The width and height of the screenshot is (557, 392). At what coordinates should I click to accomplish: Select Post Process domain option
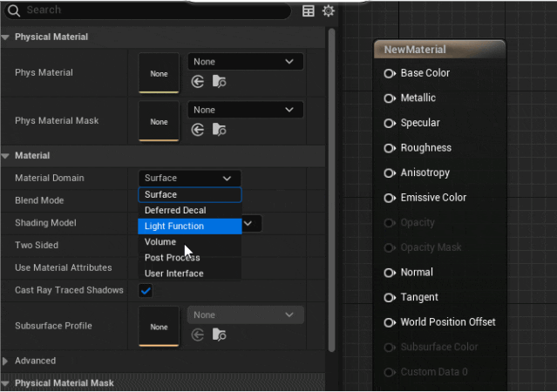190,258
